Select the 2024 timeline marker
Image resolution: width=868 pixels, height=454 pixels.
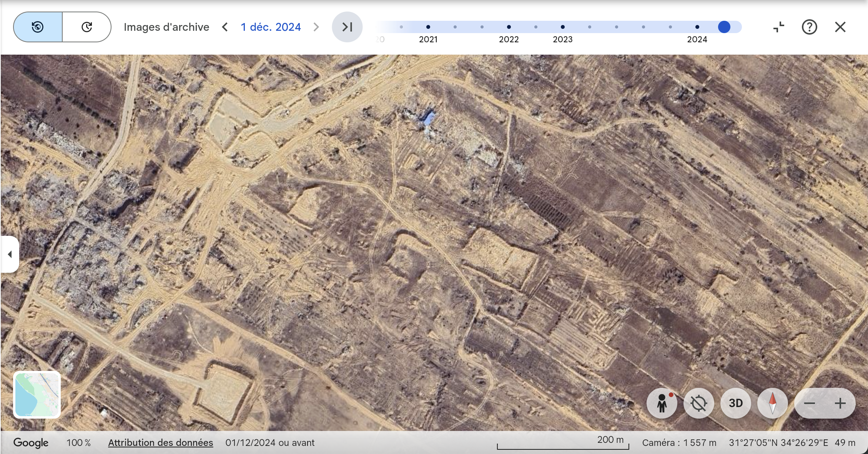coord(697,27)
